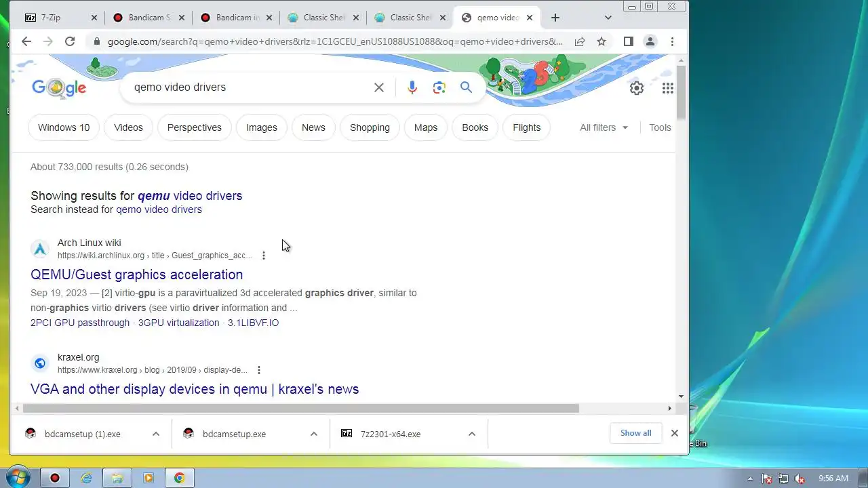Toggle the Chrome side panel

point(628,41)
